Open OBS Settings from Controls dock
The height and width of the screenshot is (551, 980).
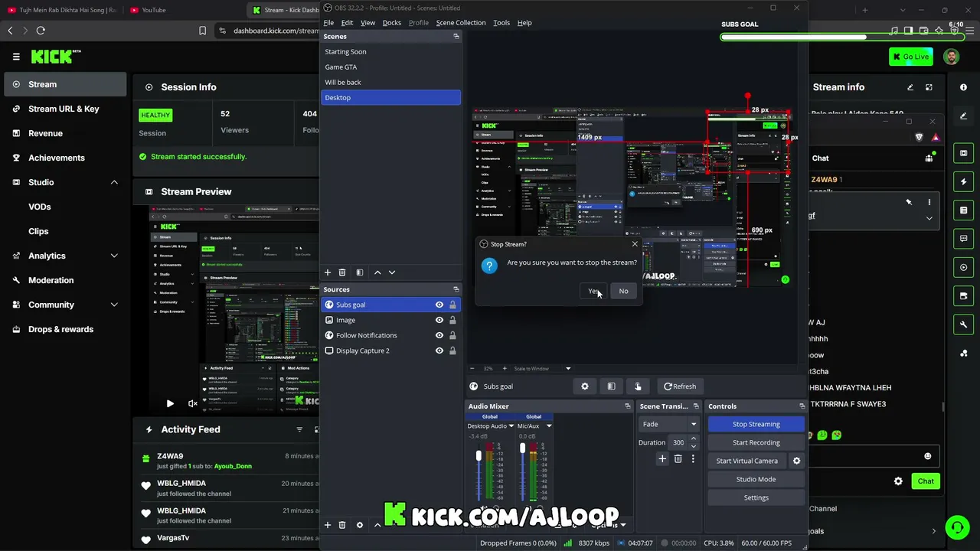coord(756,497)
